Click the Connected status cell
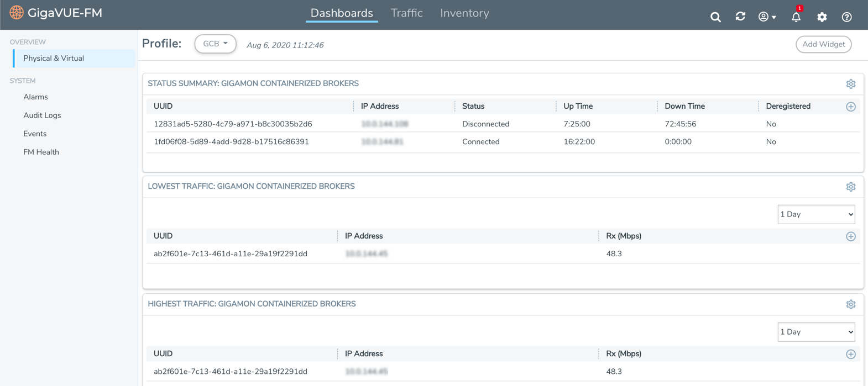The height and width of the screenshot is (386, 868). (480, 141)
